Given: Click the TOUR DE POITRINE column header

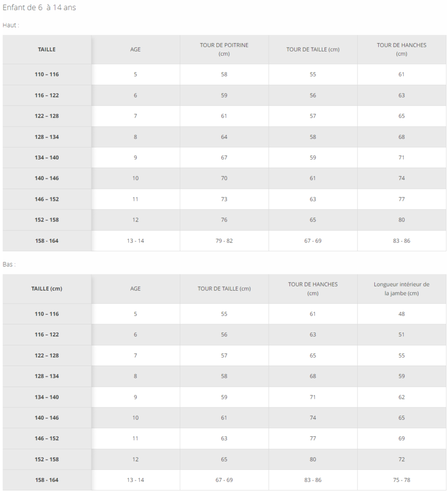Looking at the screenshot, I should [224, 49].
